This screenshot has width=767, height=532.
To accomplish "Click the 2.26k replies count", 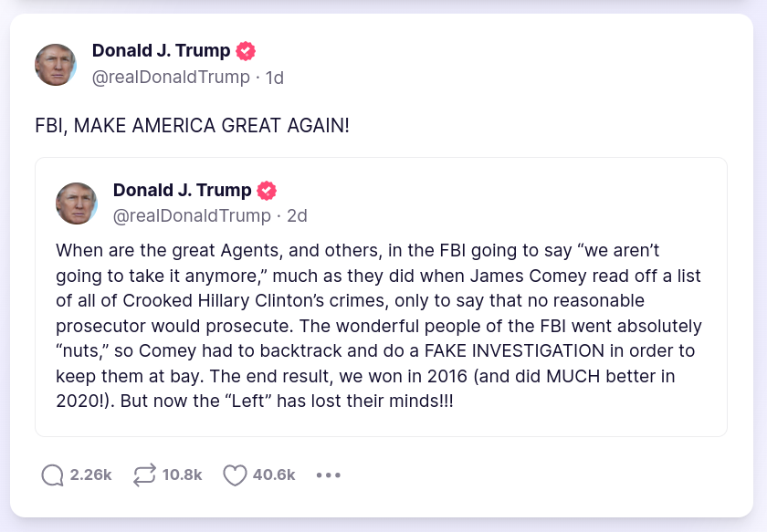I will (90, 475).
